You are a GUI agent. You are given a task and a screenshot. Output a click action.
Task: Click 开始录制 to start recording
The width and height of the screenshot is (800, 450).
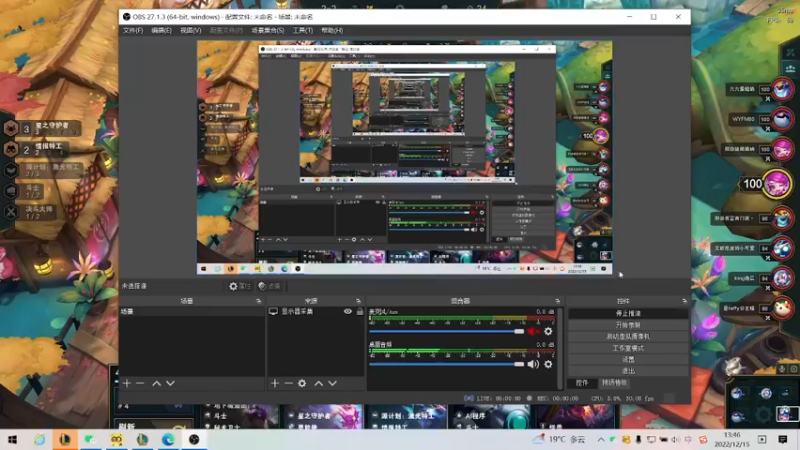(x=628, y=325)
